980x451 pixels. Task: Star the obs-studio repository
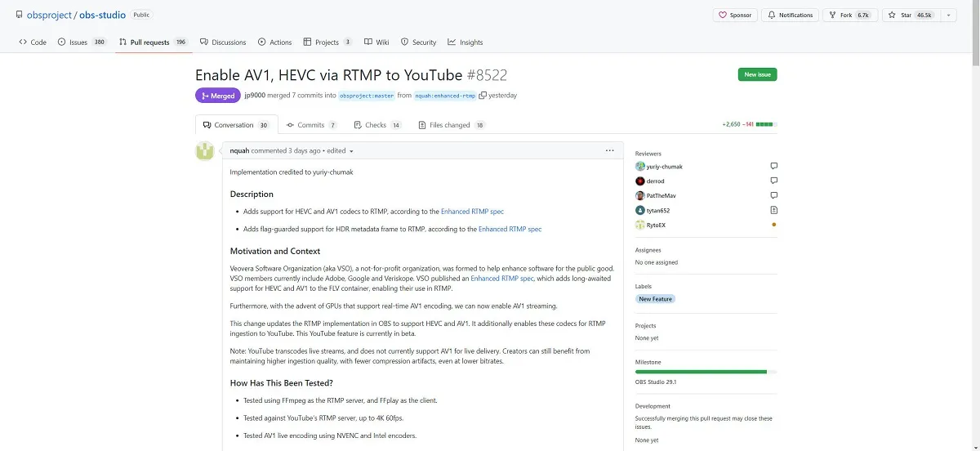[x=911, y=15]
